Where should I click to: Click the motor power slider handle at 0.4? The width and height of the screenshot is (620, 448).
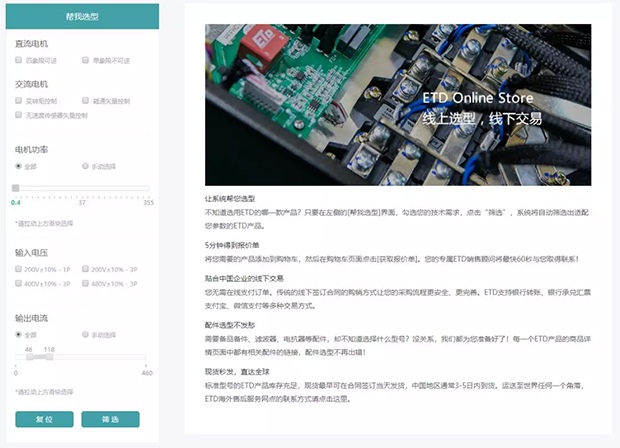pos(15,188)
